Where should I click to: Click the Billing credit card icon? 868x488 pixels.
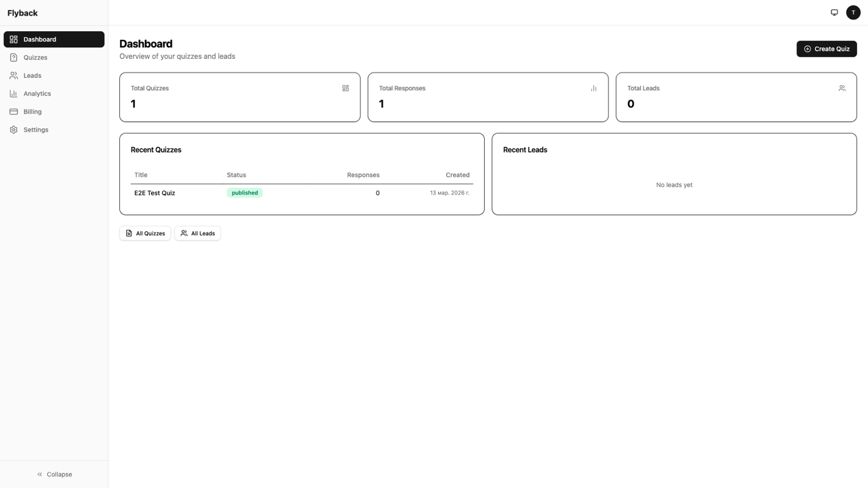click(14, 111)
